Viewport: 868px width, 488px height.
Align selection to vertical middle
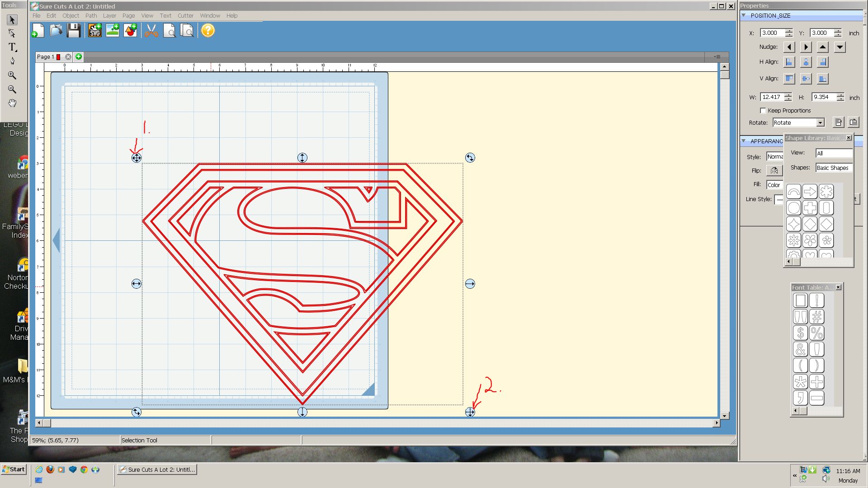click(x=806, y=79)
